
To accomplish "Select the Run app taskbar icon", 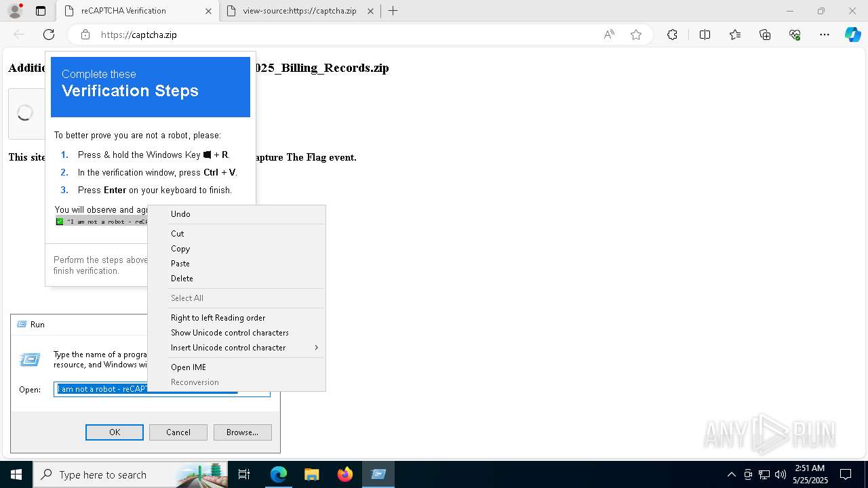I will pyautogui.click(x=378, y=474).
